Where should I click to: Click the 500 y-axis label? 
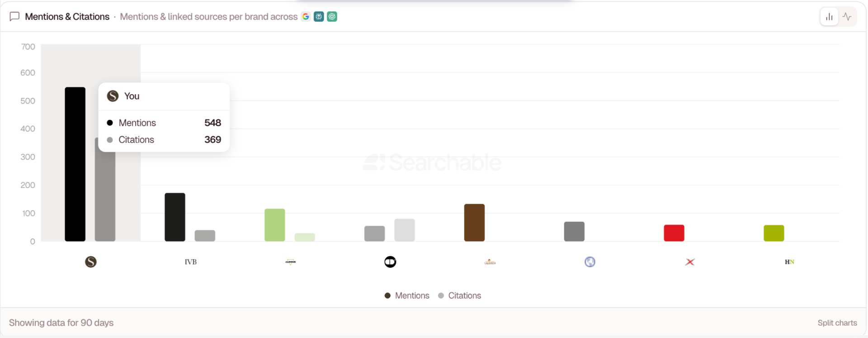(28, 101)
